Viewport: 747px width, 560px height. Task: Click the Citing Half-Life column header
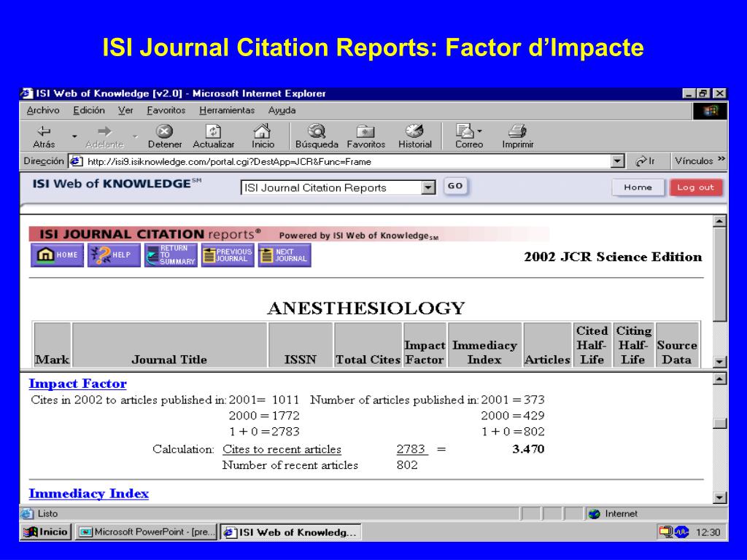click(634, 345)
